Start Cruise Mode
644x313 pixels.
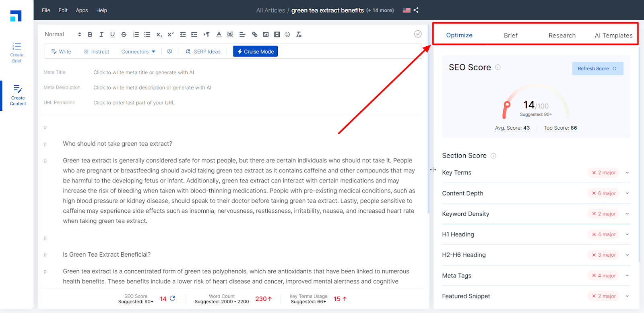pyautogui.click(x=255, y=52)
